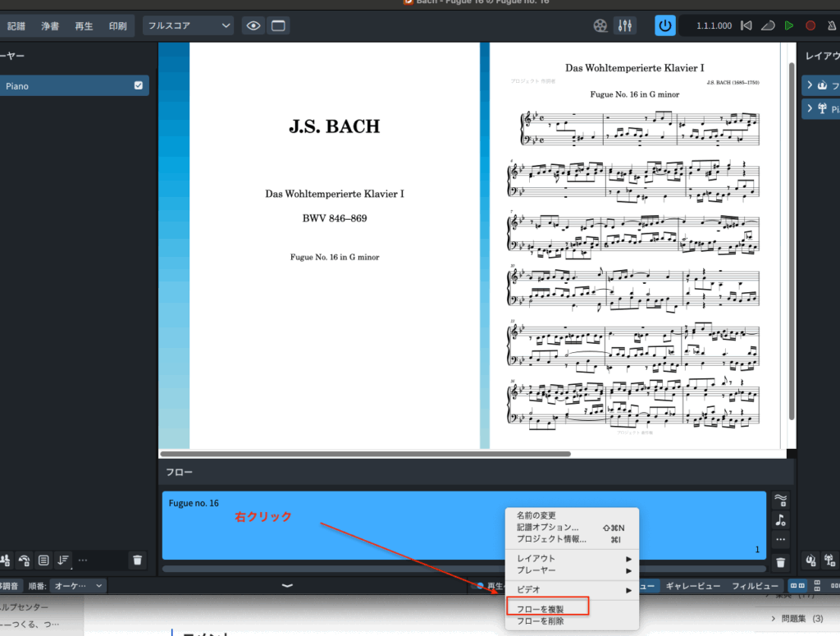The image size is (840, 636).
Task: Click the music note icon in the flow panel
Action: (780, 520)
